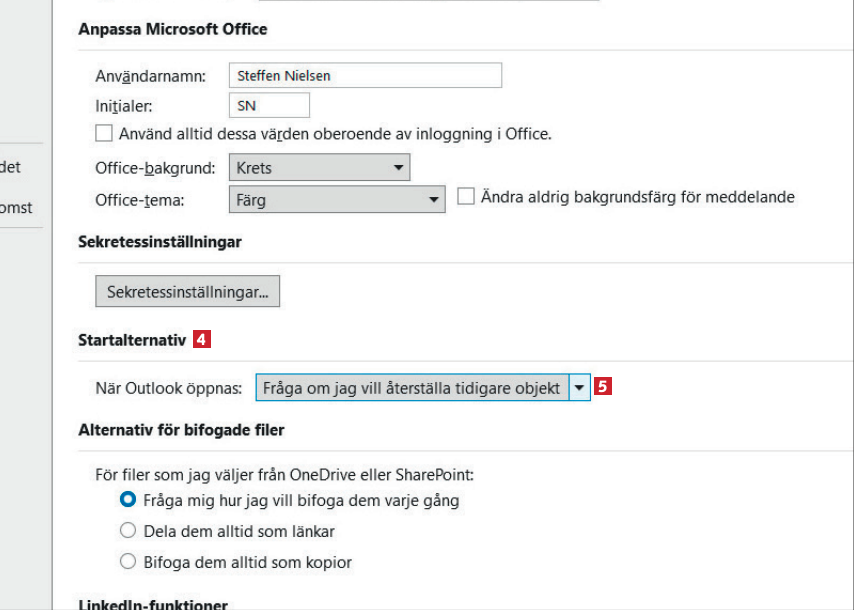Viewport: 854px width, 610px height.
Task: Click the red step marker 5
Action: click(603, 387)
